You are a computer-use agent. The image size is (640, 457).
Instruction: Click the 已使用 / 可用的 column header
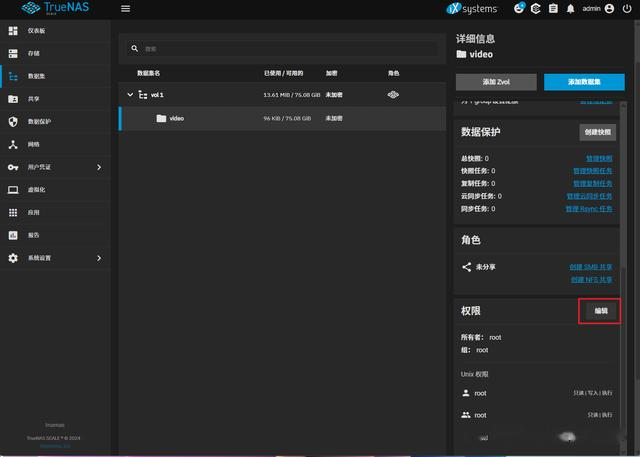click(x=283, y=73)
